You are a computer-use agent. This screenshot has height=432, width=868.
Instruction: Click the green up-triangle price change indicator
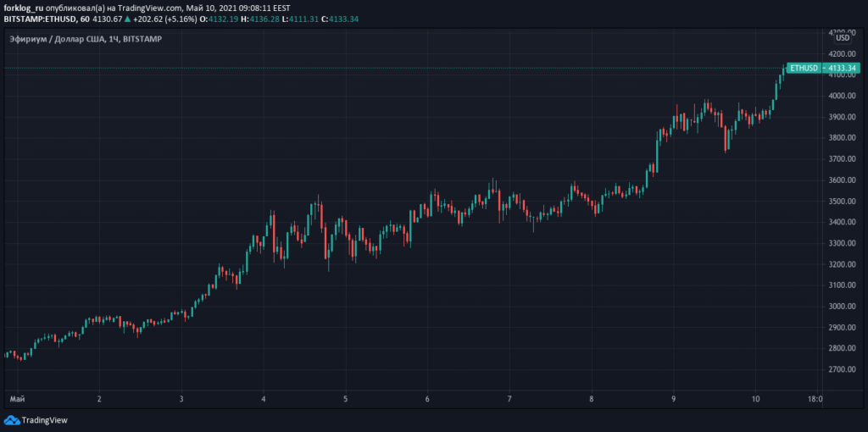pos(127,19)
